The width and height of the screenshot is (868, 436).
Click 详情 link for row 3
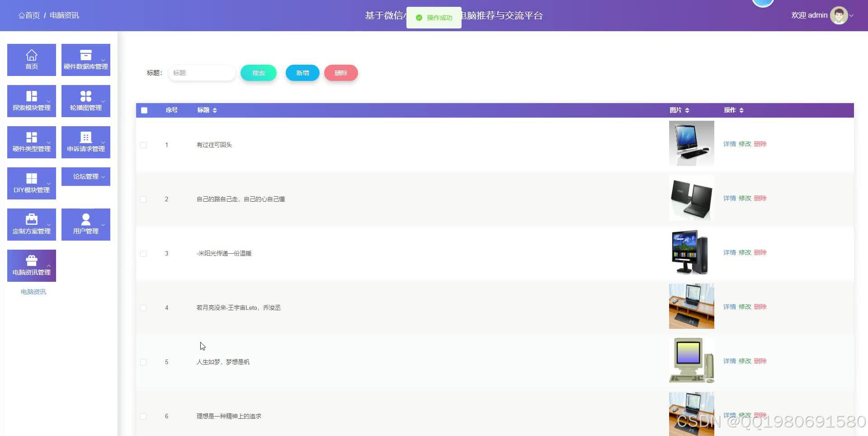point(729,252)
